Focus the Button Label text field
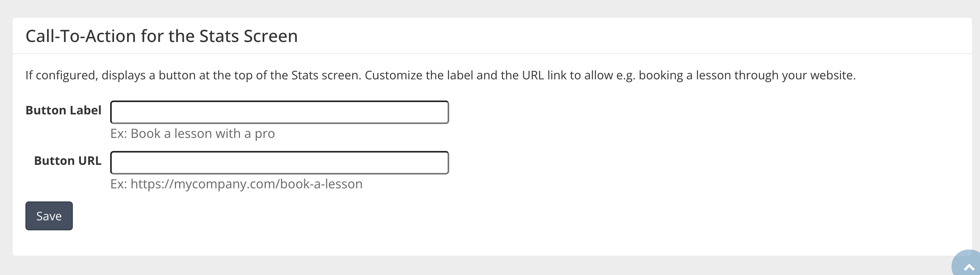Screen dimensions: 980x275 (x=279, y=112)
